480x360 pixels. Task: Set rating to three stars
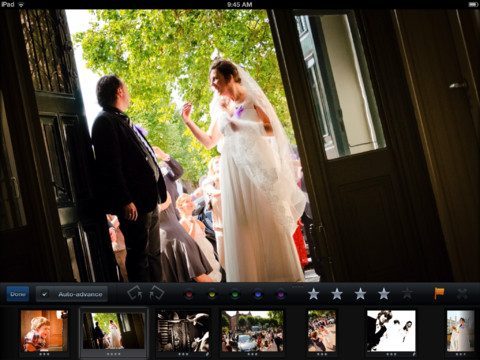[x=360, y=294]
